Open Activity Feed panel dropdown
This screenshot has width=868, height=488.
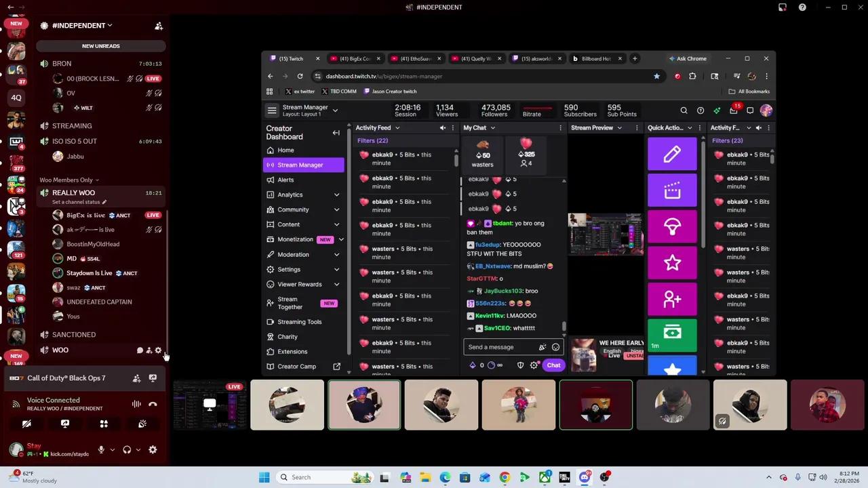tap(397, 128)
